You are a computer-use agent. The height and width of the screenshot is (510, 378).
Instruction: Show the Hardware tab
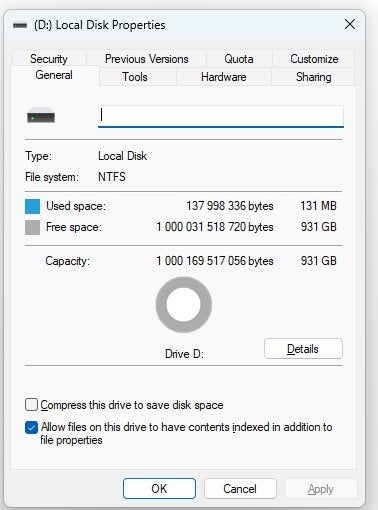click(x=224, y=77)
